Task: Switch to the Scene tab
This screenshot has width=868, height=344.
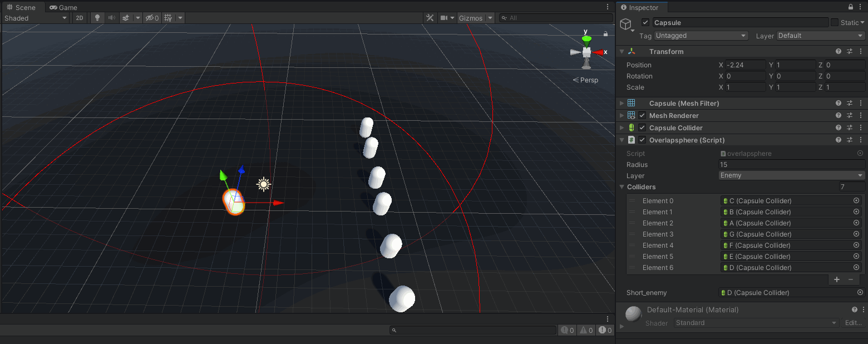Action: tap(21, 7)
